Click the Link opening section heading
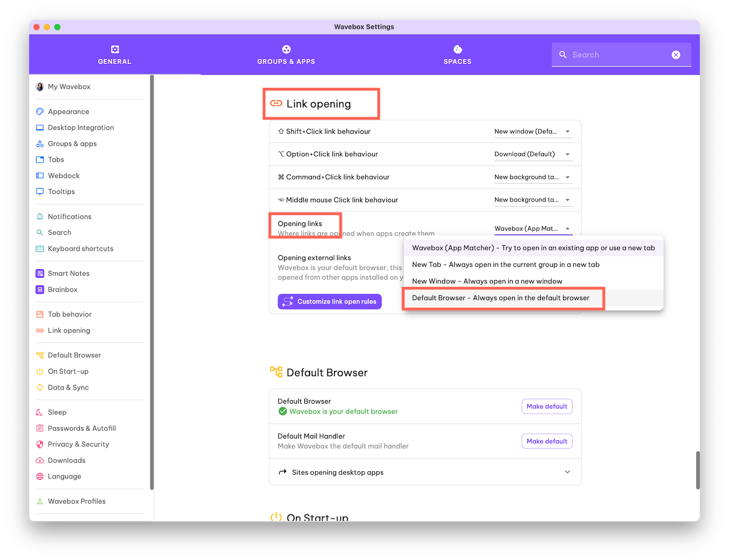This screenshot has height=560, width=729. pos(318,104)
